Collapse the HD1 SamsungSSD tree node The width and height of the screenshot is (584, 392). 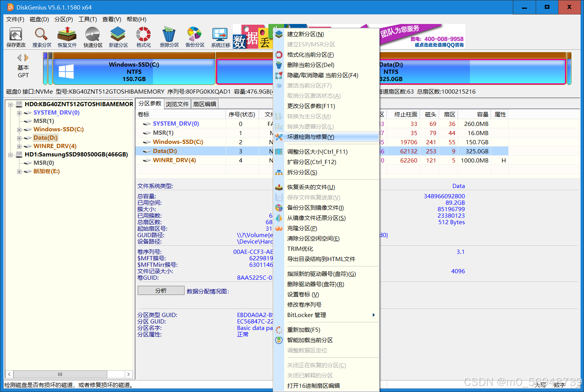coord(11,155)
